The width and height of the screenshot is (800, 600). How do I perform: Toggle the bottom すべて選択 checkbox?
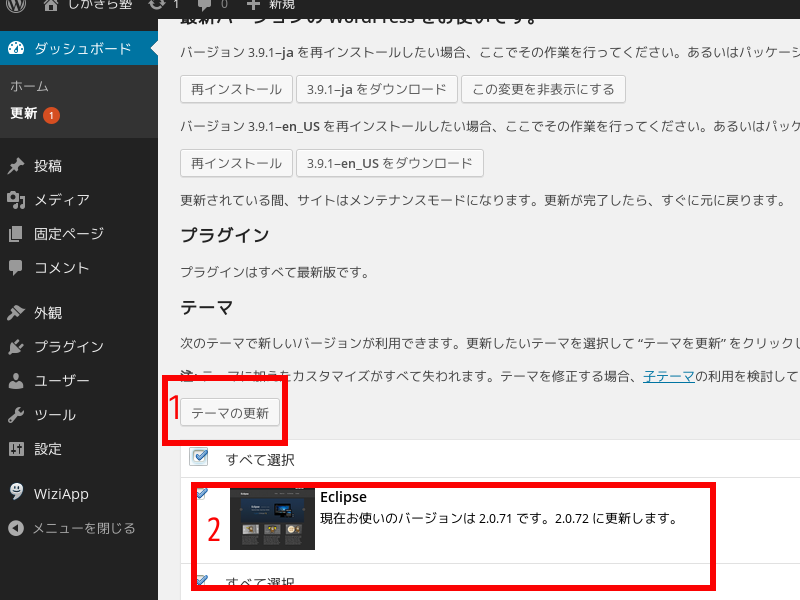pyautogui.click(x=201, y=580)
